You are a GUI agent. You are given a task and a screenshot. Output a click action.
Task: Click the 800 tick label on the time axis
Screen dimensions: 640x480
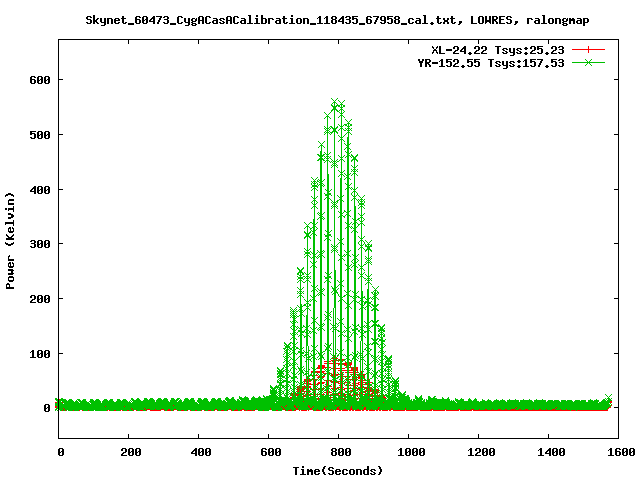[341, 452]
